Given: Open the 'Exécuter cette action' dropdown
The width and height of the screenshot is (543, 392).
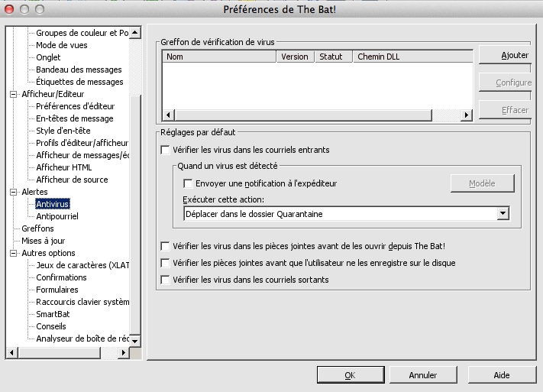Looking at the screenshot, I should click(x=502, y=215).
